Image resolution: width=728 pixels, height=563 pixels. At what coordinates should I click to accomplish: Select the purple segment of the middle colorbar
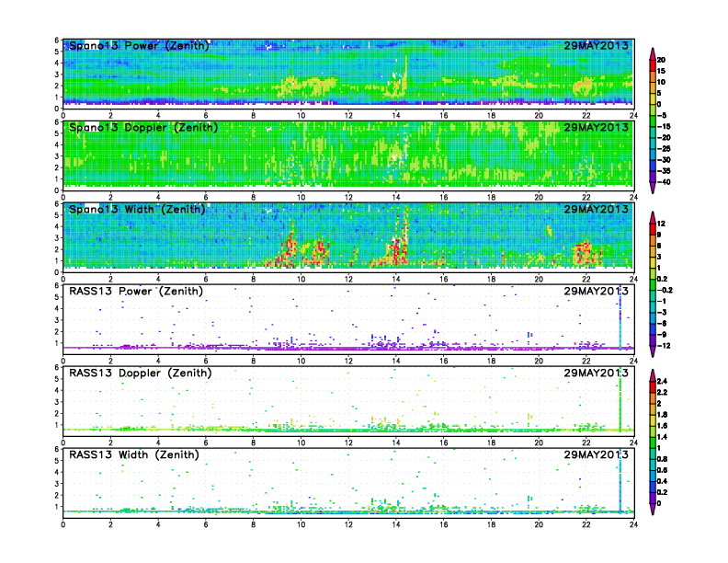(653, 340)
